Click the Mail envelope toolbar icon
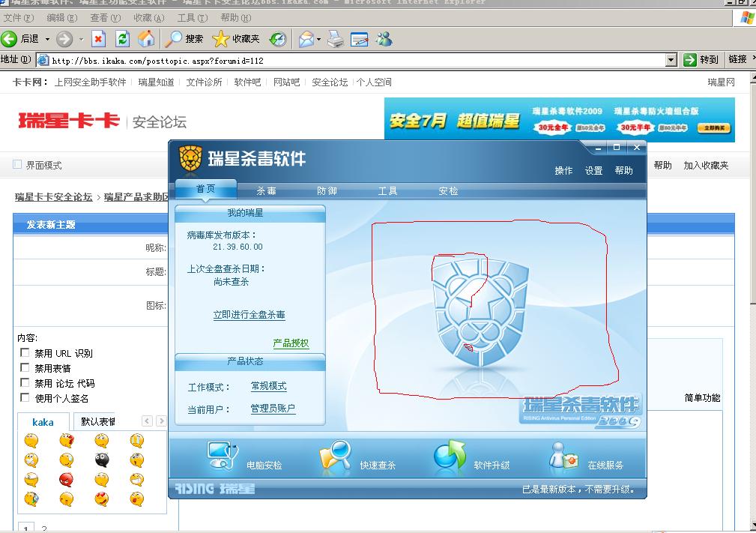756x533 pixels. [x=306, y=38]
